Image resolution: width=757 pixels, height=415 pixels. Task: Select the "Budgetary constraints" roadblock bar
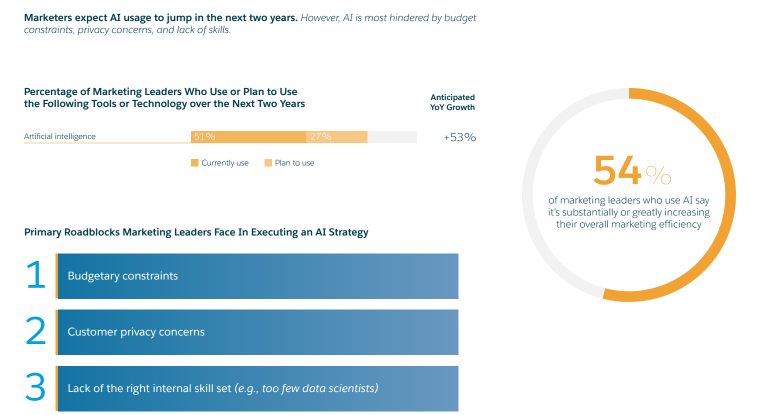(257, 276)
